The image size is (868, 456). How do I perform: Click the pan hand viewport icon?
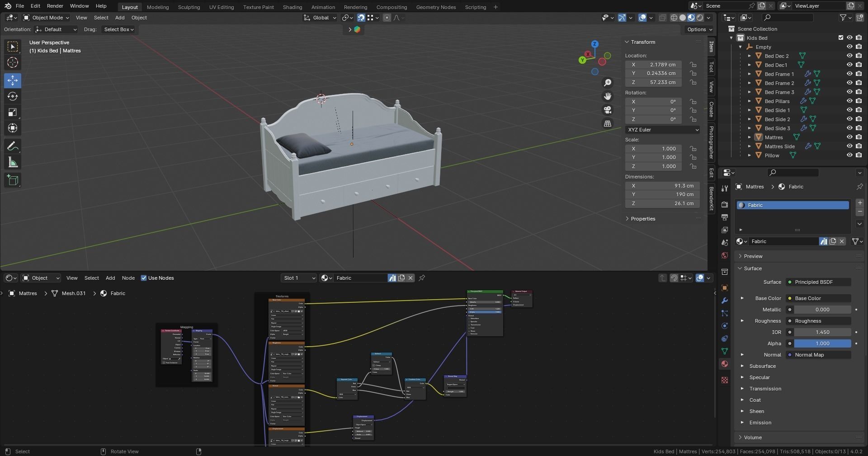pyautogui.click(x=608, y=96)
